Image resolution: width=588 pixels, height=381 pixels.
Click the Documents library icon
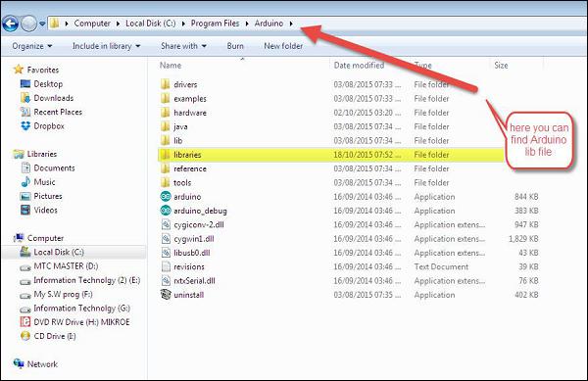[x=25, y=167]
